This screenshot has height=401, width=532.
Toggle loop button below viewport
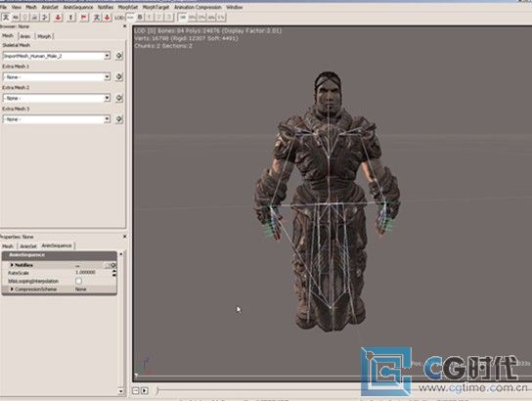(135, 391)
